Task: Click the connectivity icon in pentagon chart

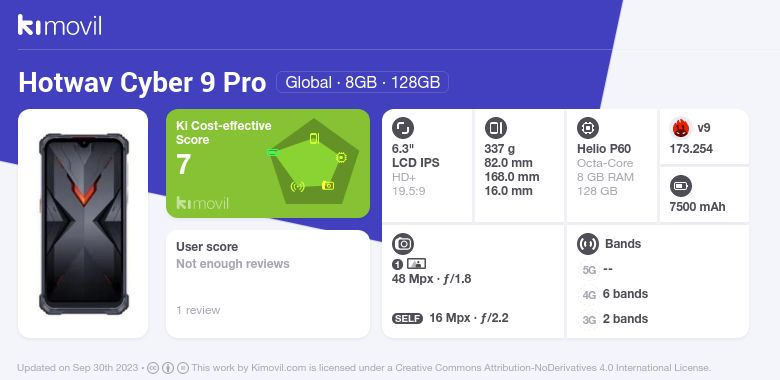Action: [x=297, y=187]
